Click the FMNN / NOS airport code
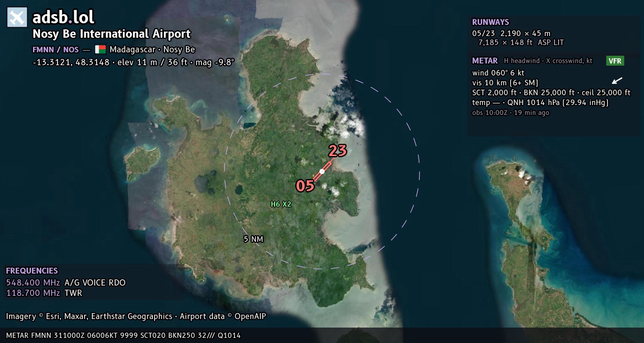Image resolution: width=644 pixels, height=343 pixels. tap(55, 49)
